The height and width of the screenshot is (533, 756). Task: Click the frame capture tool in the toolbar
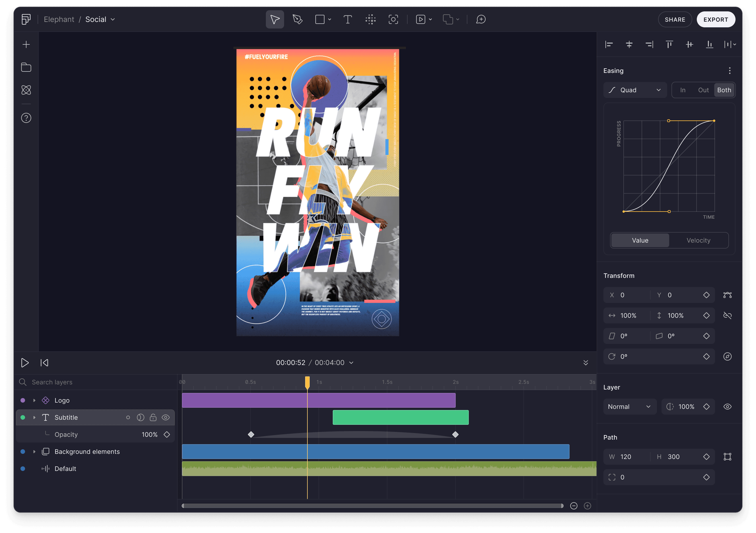coord(393,19)
